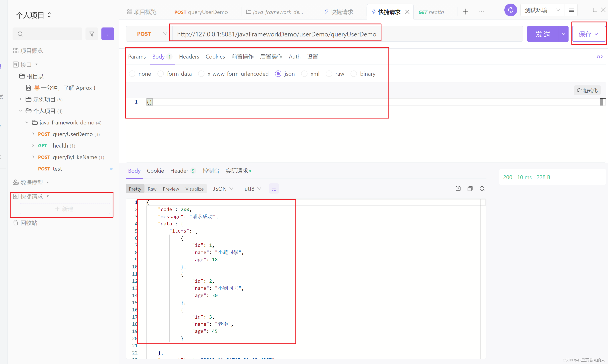Open the 个人项目 project switcher
608x364 pixels.
click(34, 15)
